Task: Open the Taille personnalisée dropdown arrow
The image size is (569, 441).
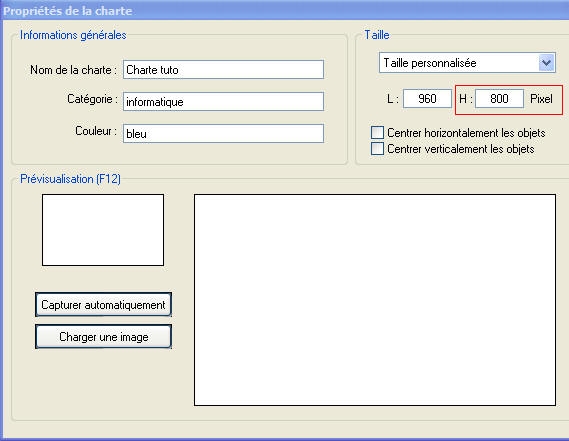Action: (547, 63)
